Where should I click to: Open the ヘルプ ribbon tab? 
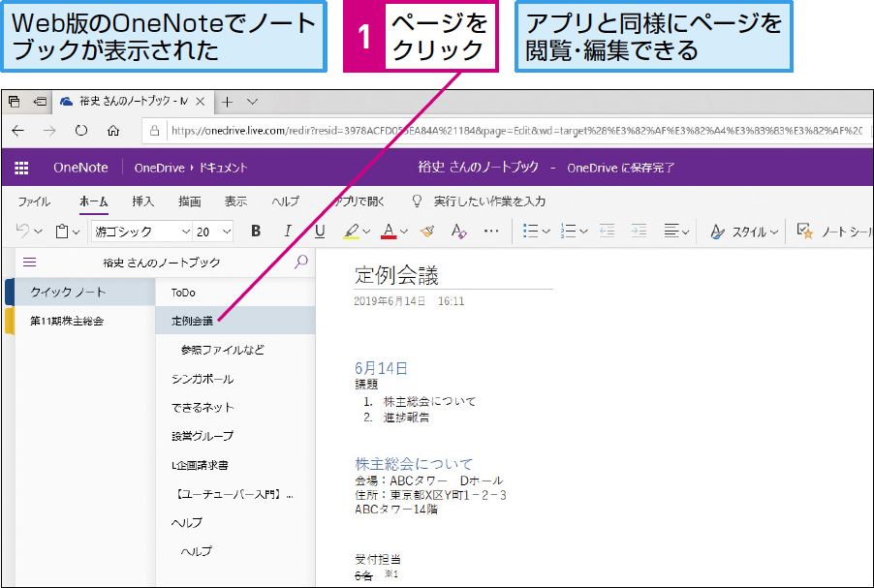point(286,201)
